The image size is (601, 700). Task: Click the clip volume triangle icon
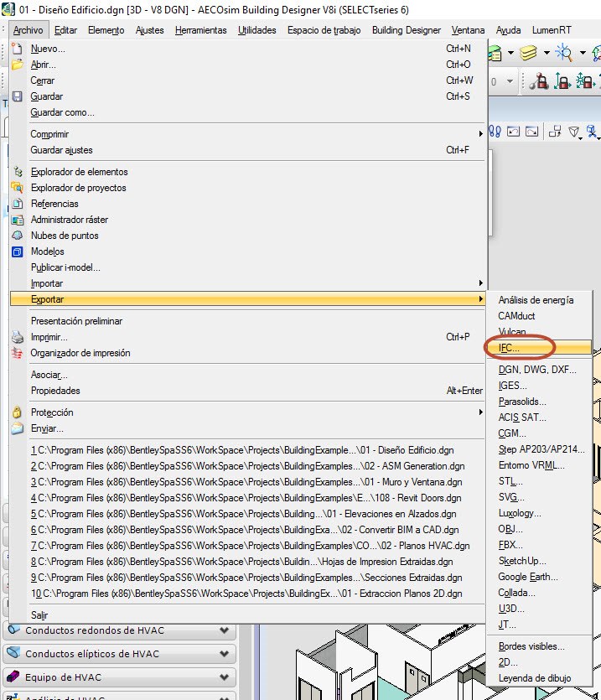tap(574, 132)
